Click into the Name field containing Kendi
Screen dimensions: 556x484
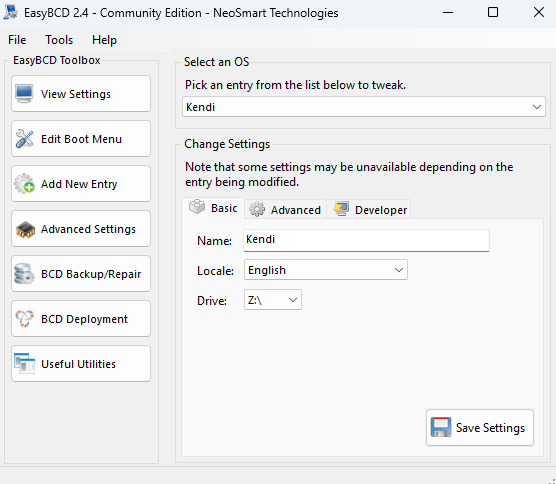366,240
